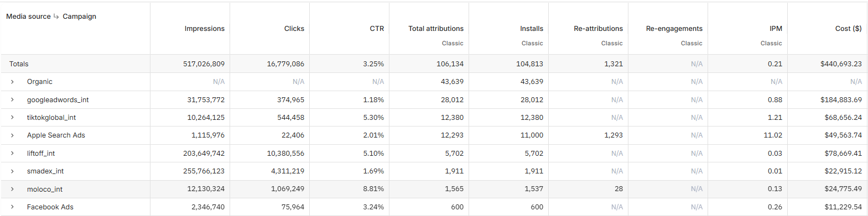Expand the googleadwords_int row chevron
Image resolution: width=868 pixels, height=216 pixels.
[12, 100]
